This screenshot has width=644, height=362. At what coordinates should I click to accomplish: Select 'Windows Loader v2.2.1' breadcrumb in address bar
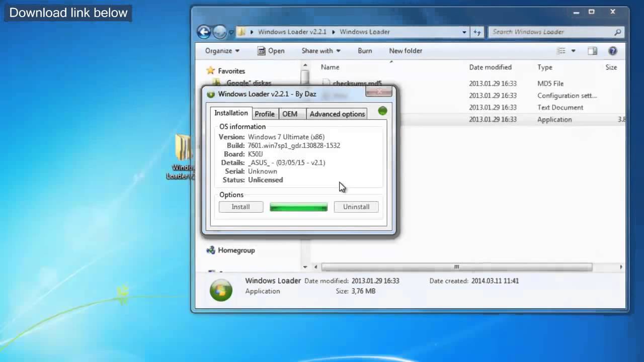point(292,32)
